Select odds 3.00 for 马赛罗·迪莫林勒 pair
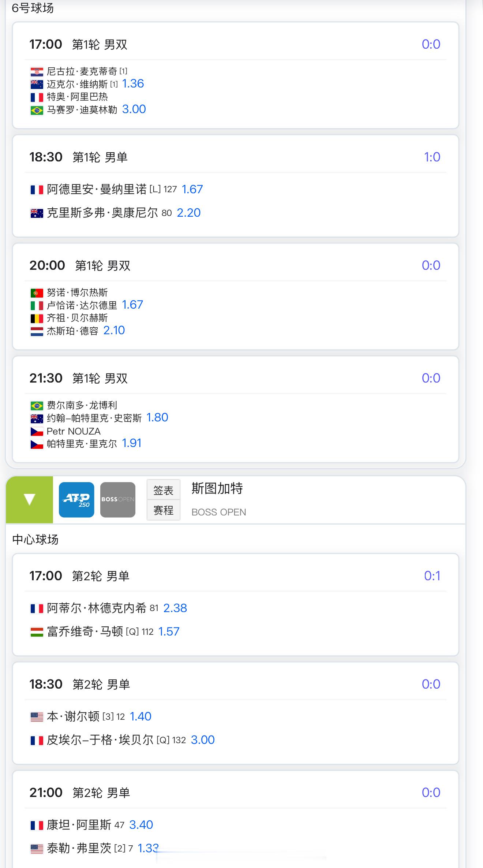 134,109
